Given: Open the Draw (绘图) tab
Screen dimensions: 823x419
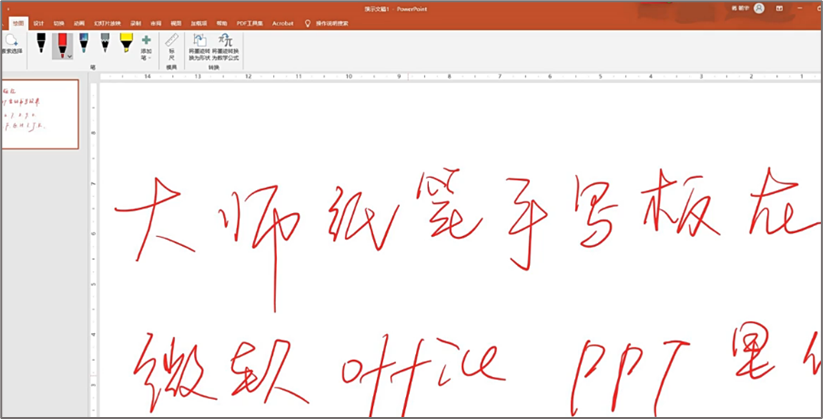Looking at the screenshot, I should 18,24.
